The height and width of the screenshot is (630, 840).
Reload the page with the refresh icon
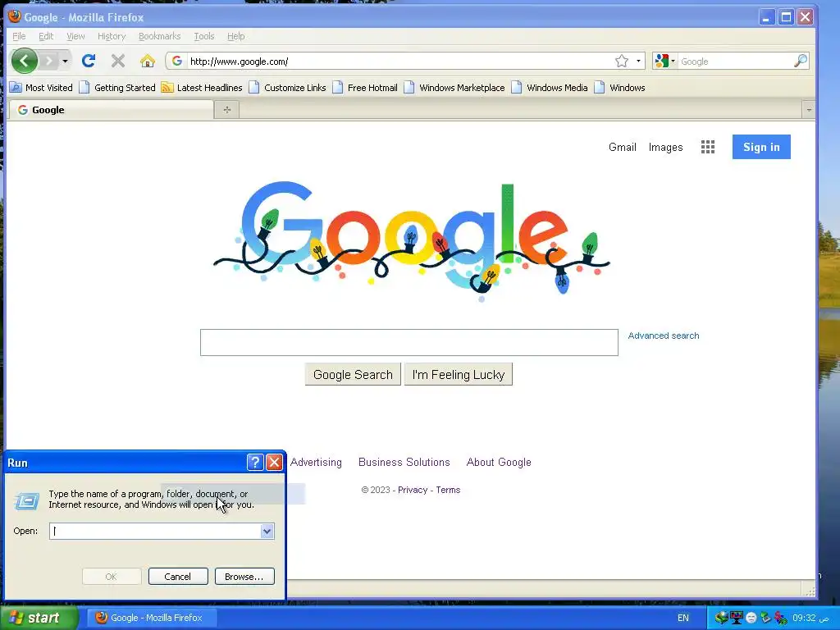coord(89,61)
